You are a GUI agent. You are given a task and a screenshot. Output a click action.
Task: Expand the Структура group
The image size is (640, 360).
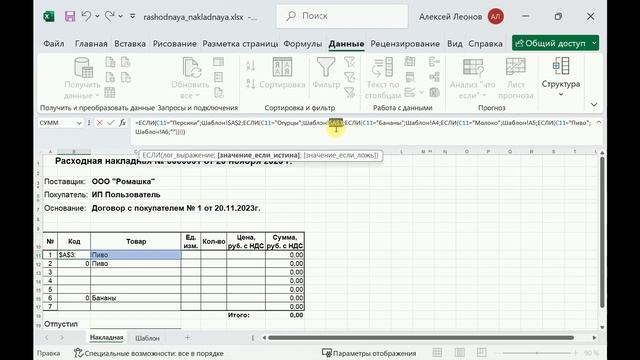(561, 78)
